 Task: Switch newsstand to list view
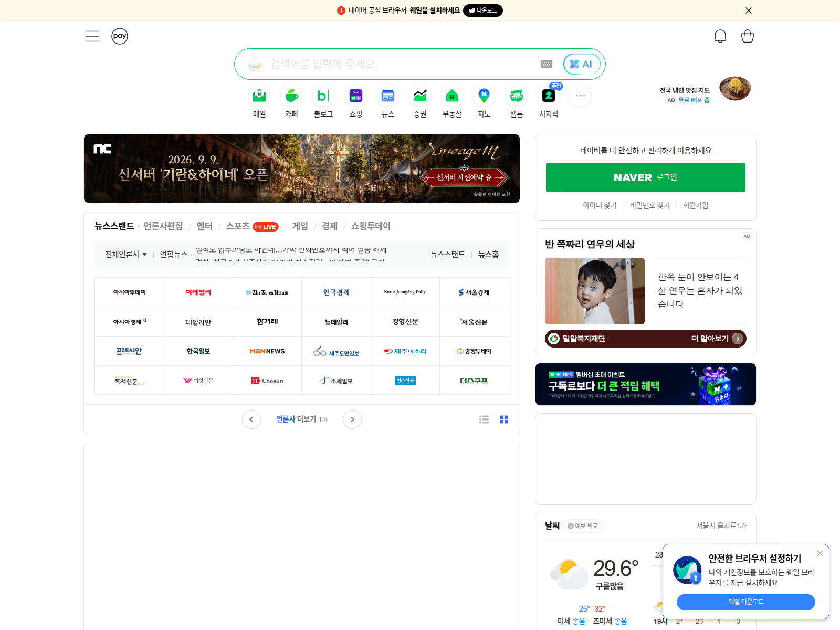click(484, 419)
